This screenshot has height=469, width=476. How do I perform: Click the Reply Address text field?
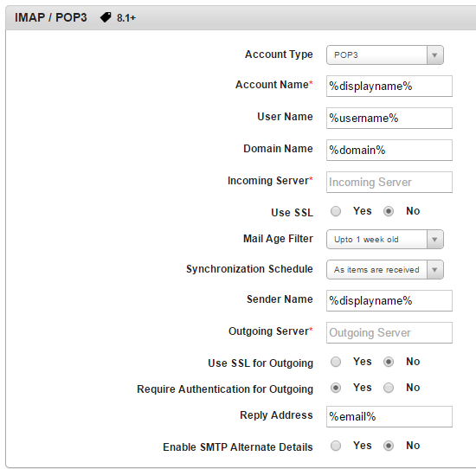pyautogui.click(x=389, y=416)
